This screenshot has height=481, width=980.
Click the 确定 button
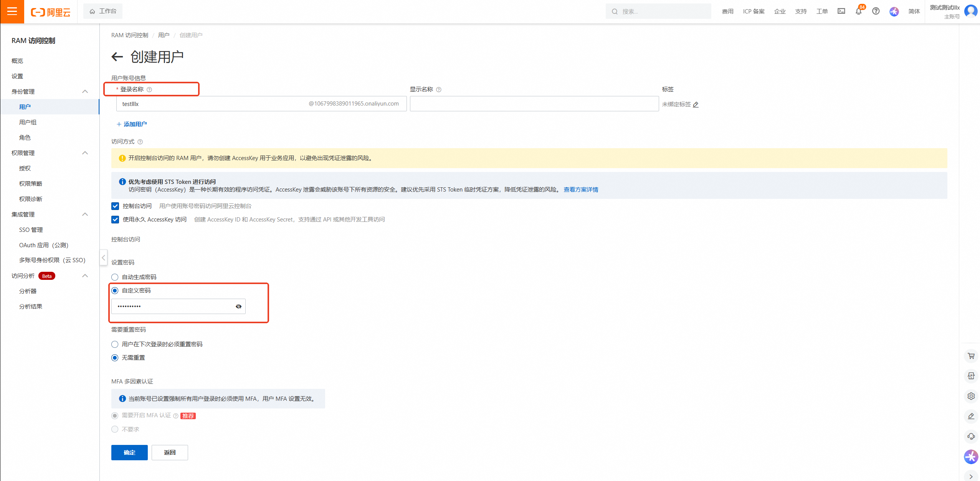pyautogui.click(x=129, y=453)
